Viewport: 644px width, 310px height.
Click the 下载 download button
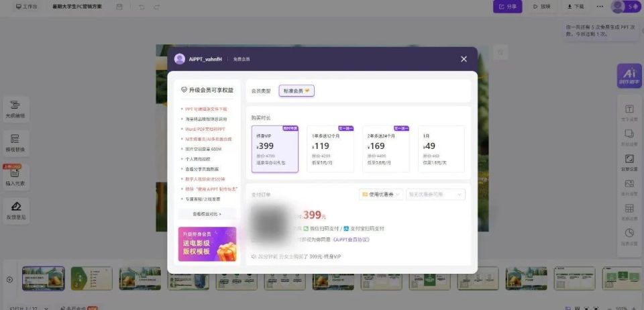pos(576,7)
